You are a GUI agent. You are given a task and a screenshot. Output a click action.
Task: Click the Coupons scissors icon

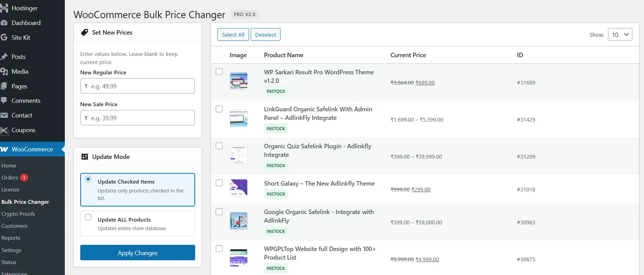tap(4, 130)
